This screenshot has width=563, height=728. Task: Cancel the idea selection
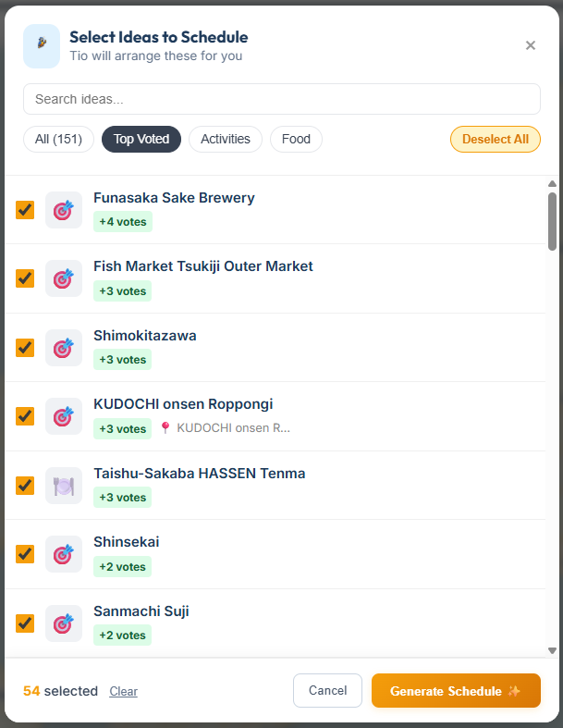[x=327, y=690]
